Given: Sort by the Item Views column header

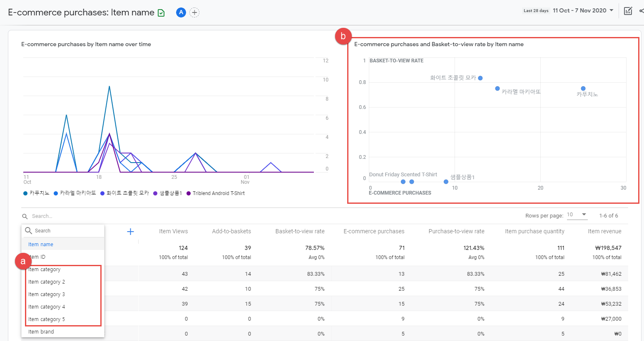Looking at the screenshot, I should [173, 231].
